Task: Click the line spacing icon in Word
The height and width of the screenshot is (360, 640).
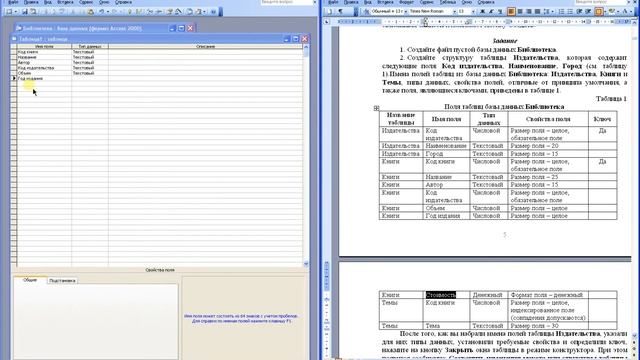Action: point(547,11)
